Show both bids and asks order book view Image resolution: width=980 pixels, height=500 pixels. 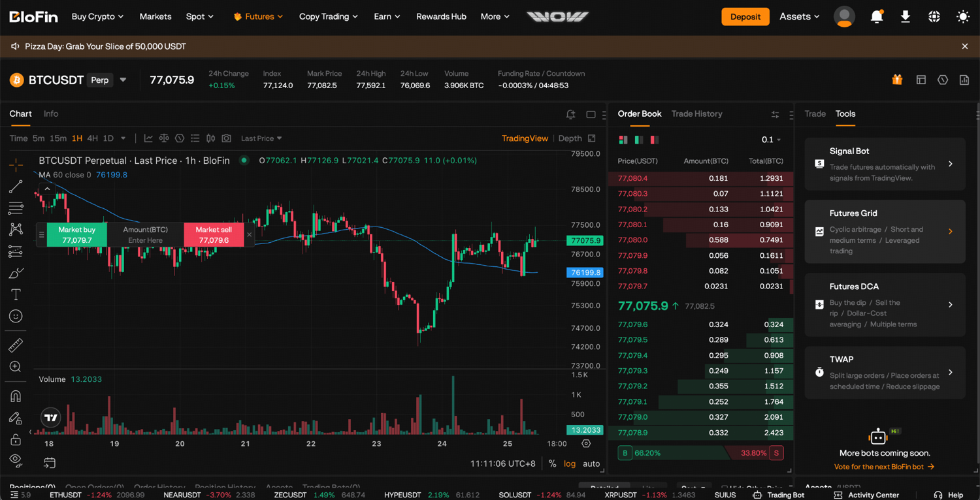(623, 140)
